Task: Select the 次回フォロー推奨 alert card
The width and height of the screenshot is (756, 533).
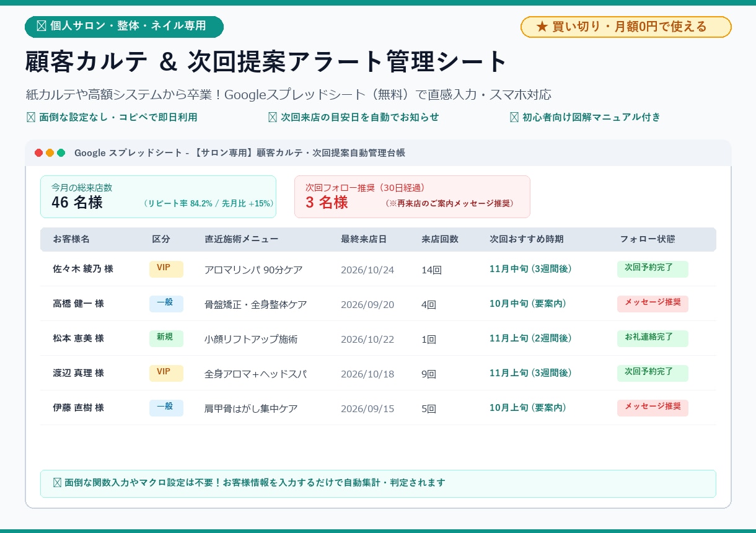Action: (412, 196)
